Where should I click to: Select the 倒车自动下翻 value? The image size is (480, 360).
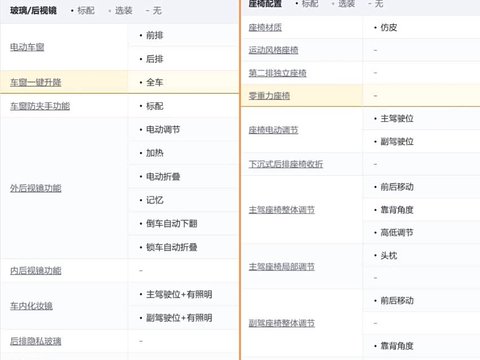(172, 224)
